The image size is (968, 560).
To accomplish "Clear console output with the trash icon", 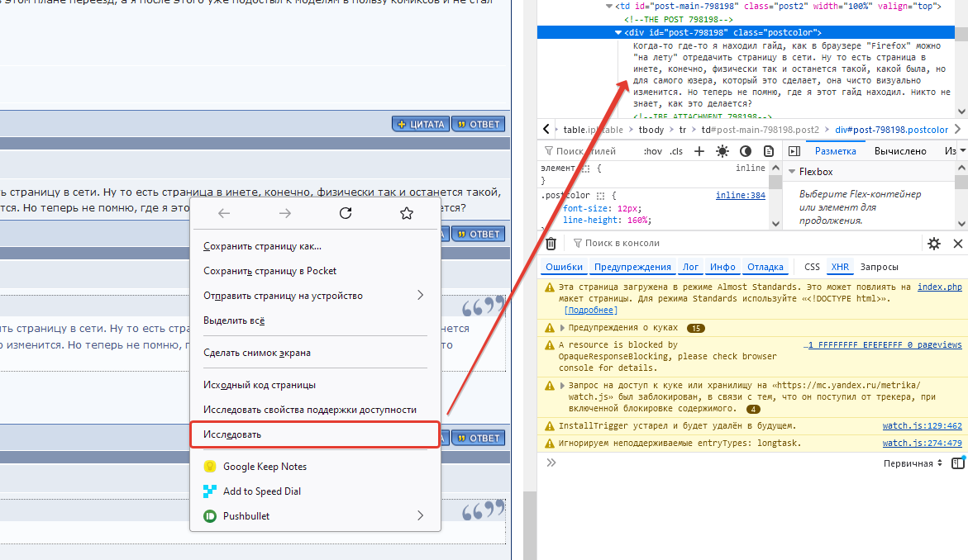I will 551,244.
